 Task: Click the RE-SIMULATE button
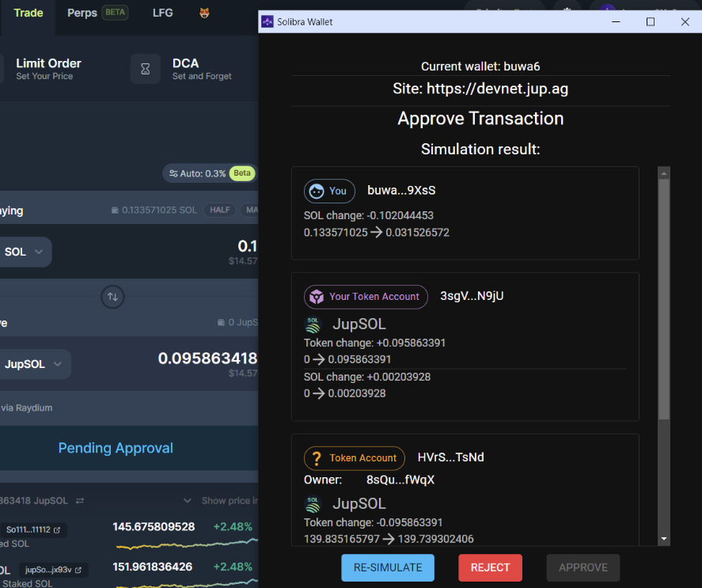point(388,568)
